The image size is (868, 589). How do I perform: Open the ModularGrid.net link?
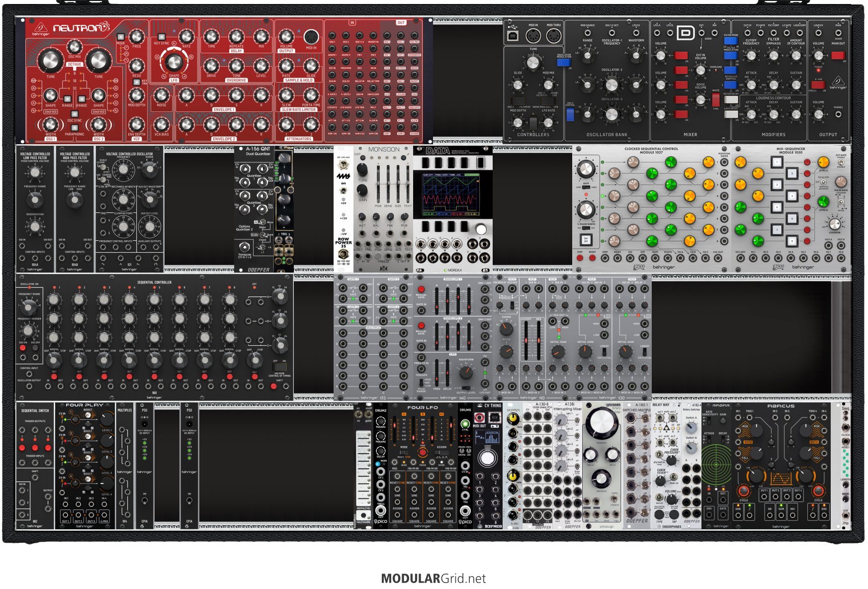pyautogui.click(x=434, y=579)
